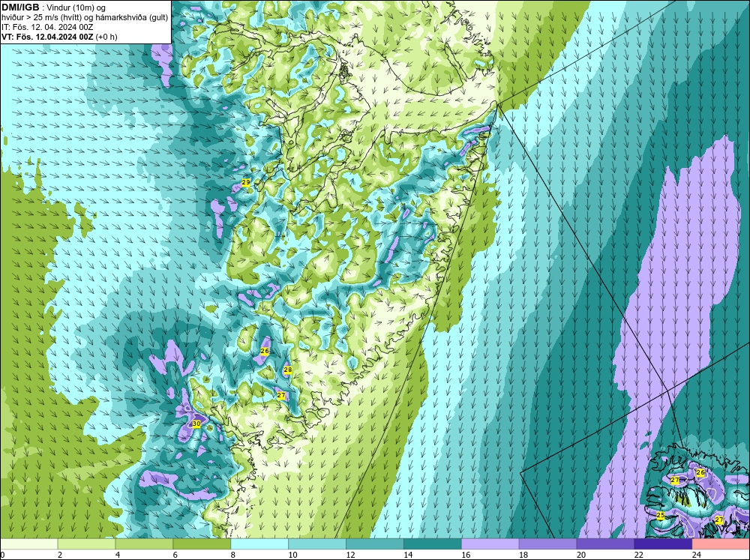Image resolution: width=750 pixels, height=560 pixels.
Task: Click the scale tick label 6
Action: pos(175,555)
